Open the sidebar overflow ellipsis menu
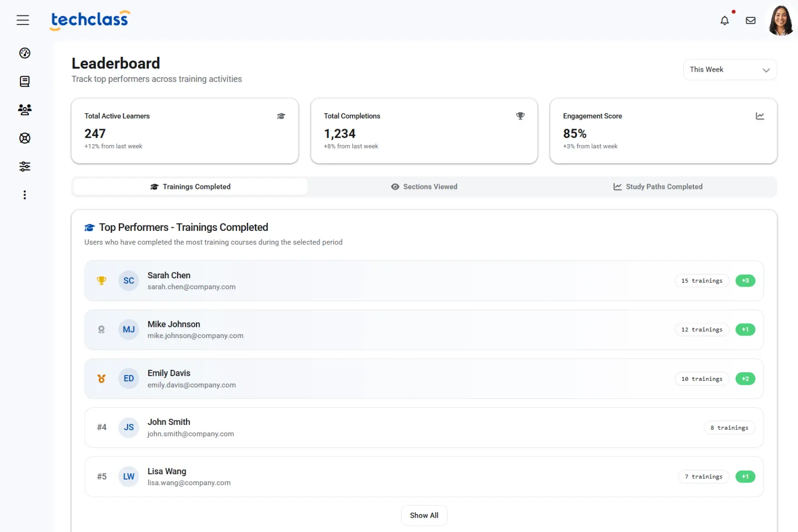 (24, 194)
